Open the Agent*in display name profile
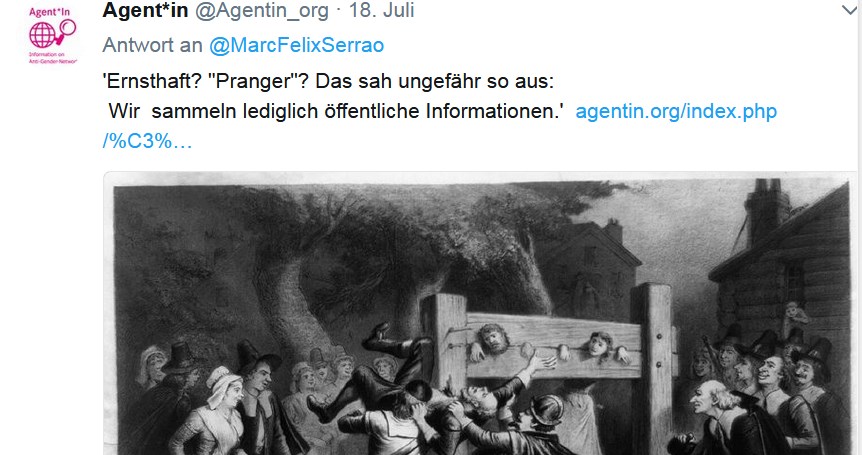Screen dimensions: 862x455 pos(145,10)
